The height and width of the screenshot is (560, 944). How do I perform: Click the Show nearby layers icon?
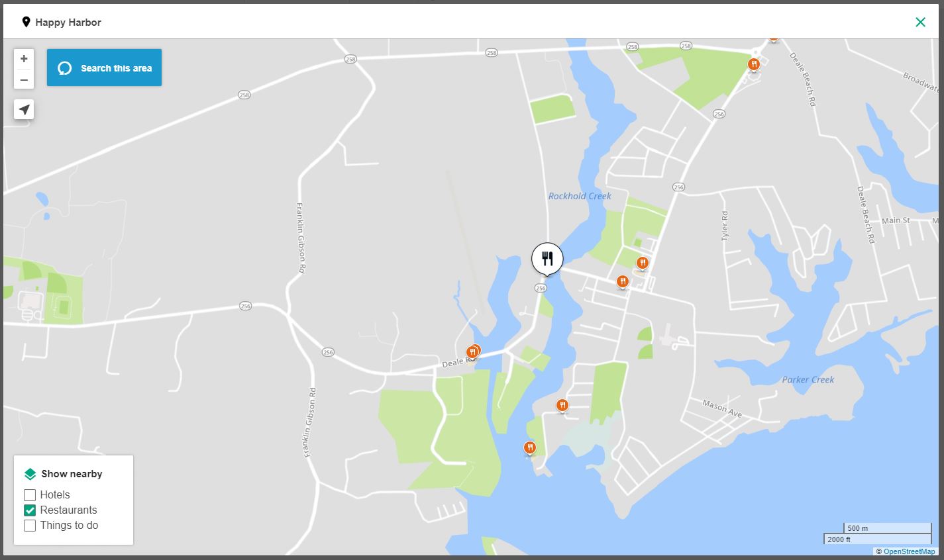(30, 474)
